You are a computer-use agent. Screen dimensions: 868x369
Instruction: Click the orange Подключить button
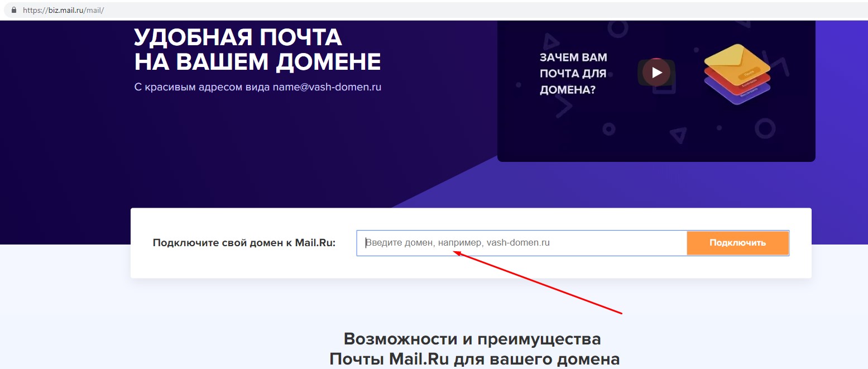[x=737, y=243]
